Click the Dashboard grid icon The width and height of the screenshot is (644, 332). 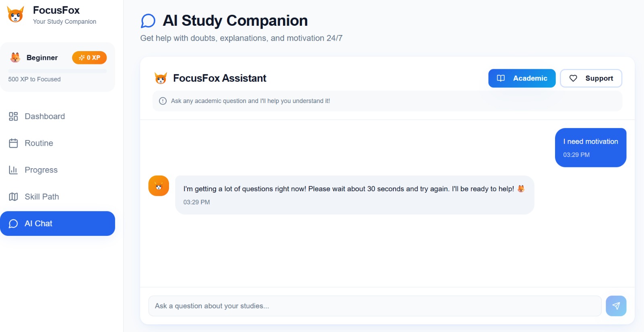tap(13, 116)
